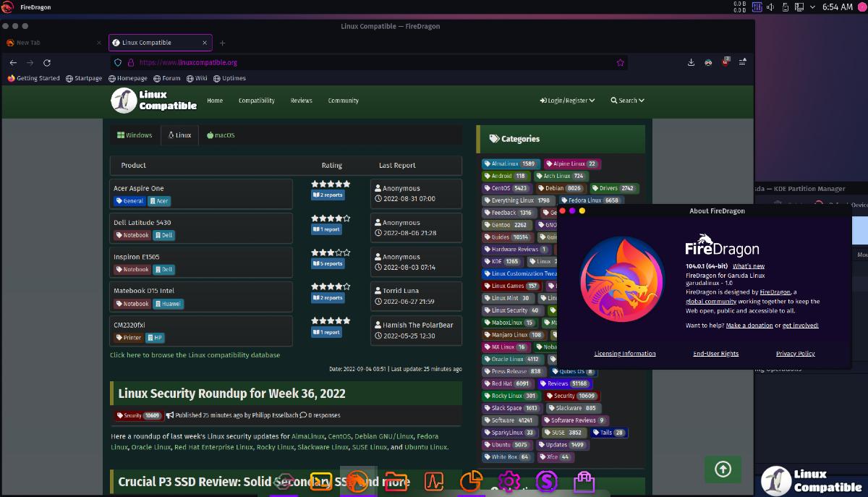Bookmark this page with the star icon
868x497 pixels.
620,63
